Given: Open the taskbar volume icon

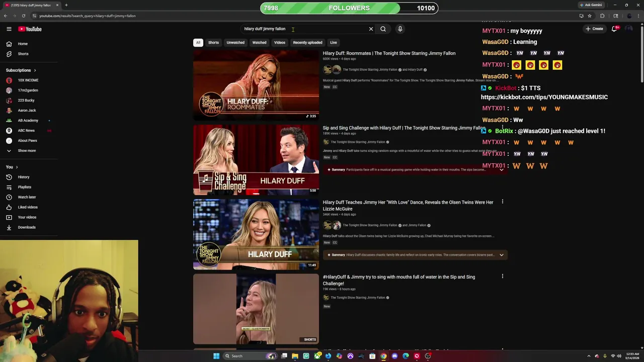Looking at the screenshot, I should [x=619, y=356].
